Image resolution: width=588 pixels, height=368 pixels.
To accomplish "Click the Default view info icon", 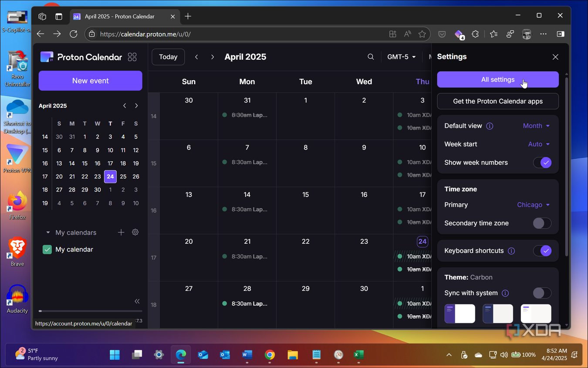I will [x=490, y=126].
